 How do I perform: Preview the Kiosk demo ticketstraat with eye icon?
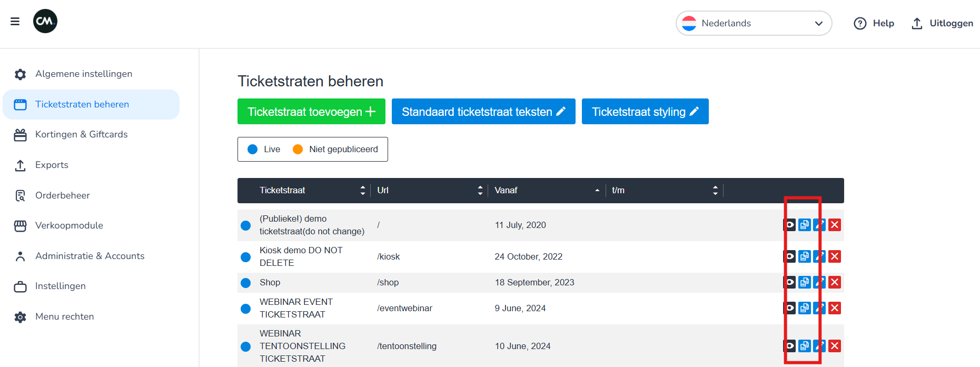coord(789,256)
